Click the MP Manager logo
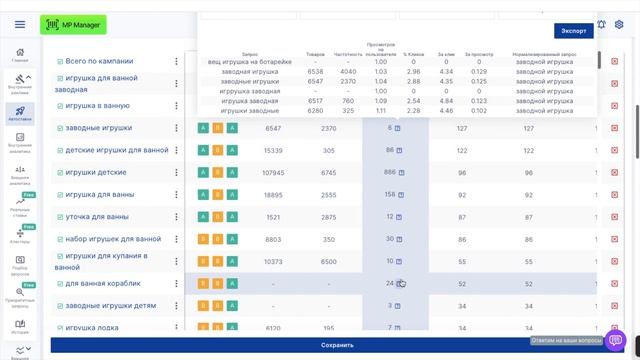 73,25
